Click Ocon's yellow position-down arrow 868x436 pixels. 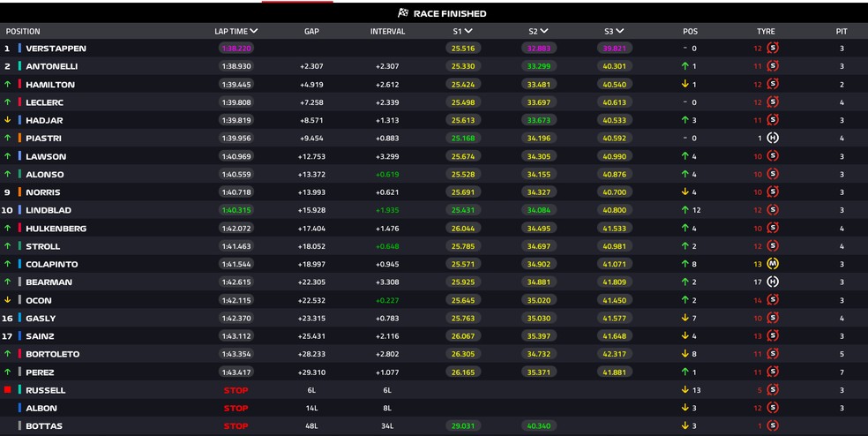click(x=8, y=300)
